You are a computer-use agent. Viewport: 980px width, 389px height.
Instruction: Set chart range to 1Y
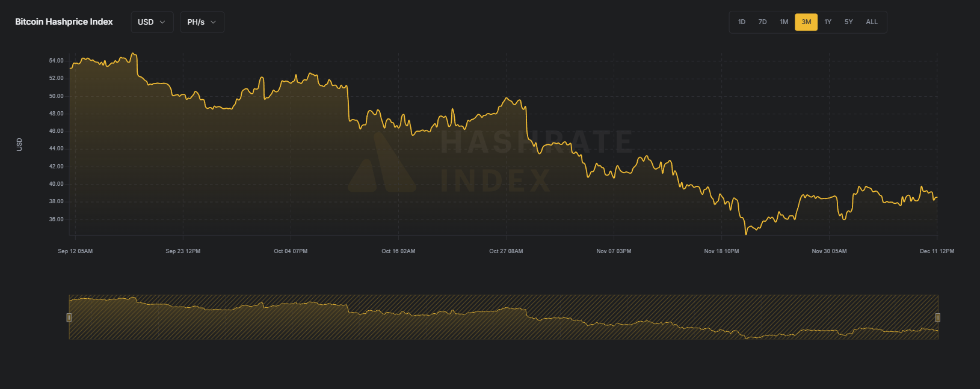[828, 22]
